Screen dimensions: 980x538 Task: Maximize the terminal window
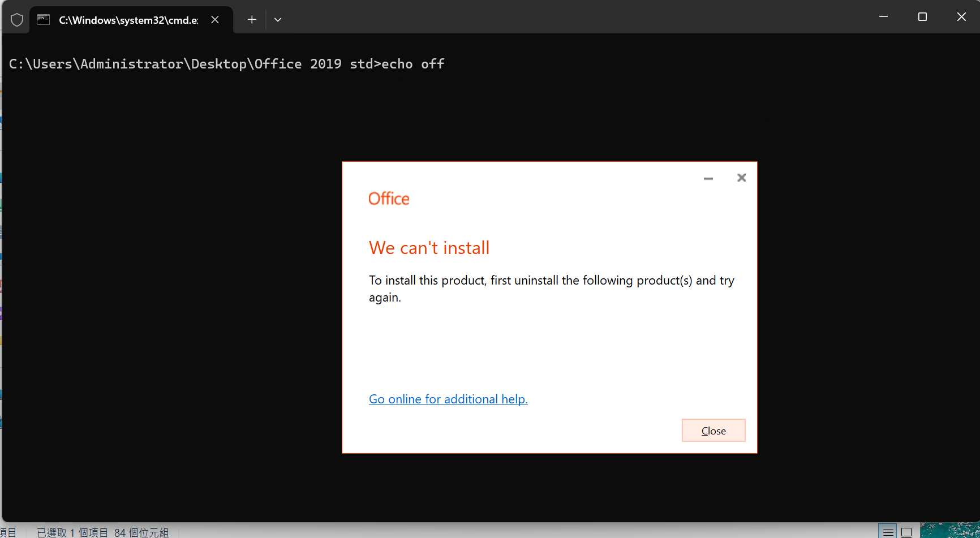[922, 16]
